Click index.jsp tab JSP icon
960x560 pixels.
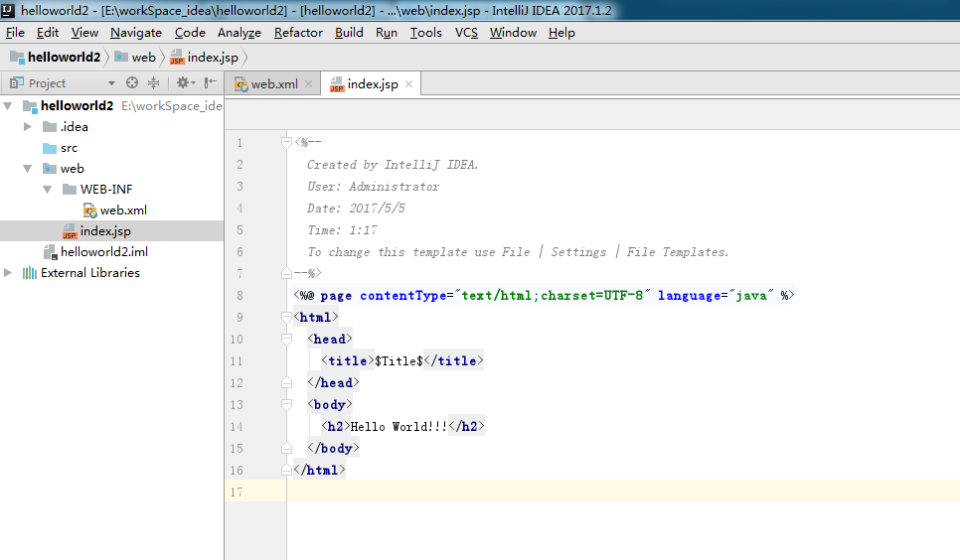[337, 84]
